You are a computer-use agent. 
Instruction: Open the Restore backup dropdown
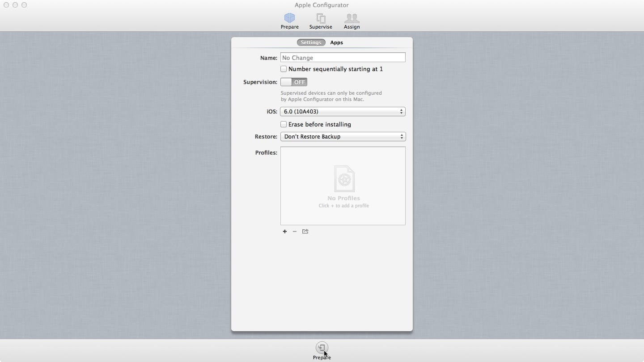343,136
